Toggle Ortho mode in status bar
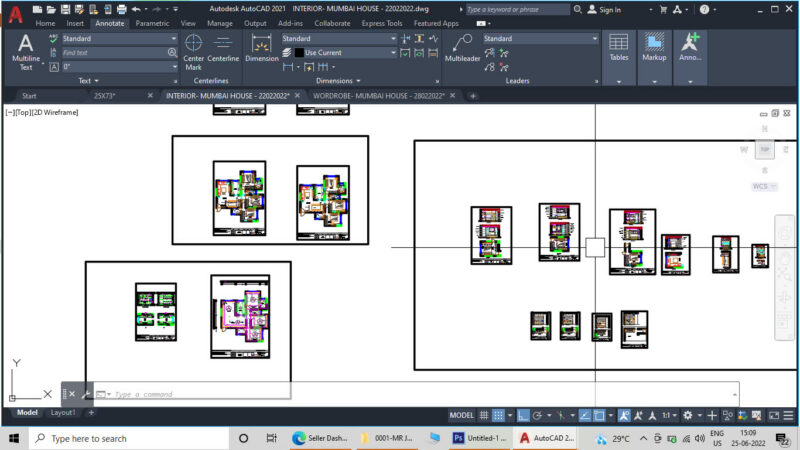800x450 pixels. coord(523,415)
